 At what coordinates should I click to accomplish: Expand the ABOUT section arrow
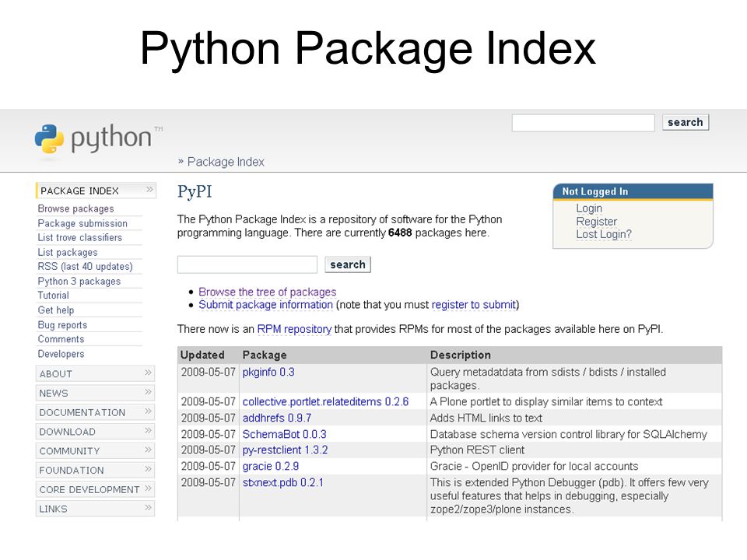click(x=148, y=373)
